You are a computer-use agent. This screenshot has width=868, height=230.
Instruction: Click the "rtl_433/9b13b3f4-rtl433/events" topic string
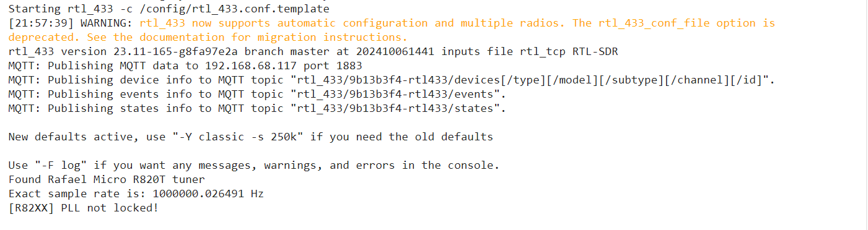point(395,95)
